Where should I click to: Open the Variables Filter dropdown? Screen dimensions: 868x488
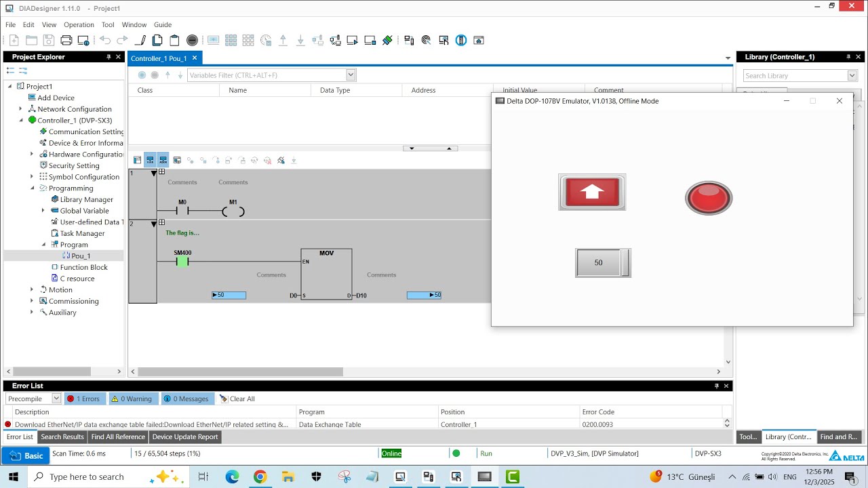coord(351,75)
